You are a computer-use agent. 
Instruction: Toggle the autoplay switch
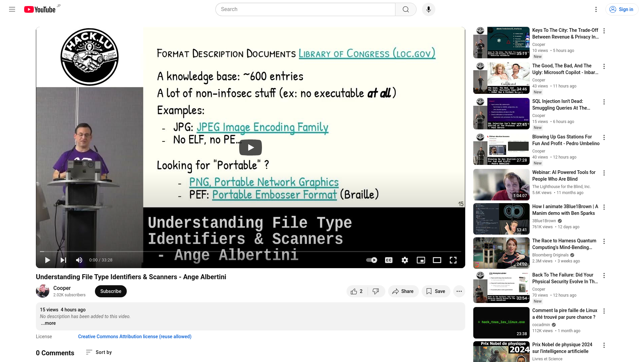click(372, 260)
